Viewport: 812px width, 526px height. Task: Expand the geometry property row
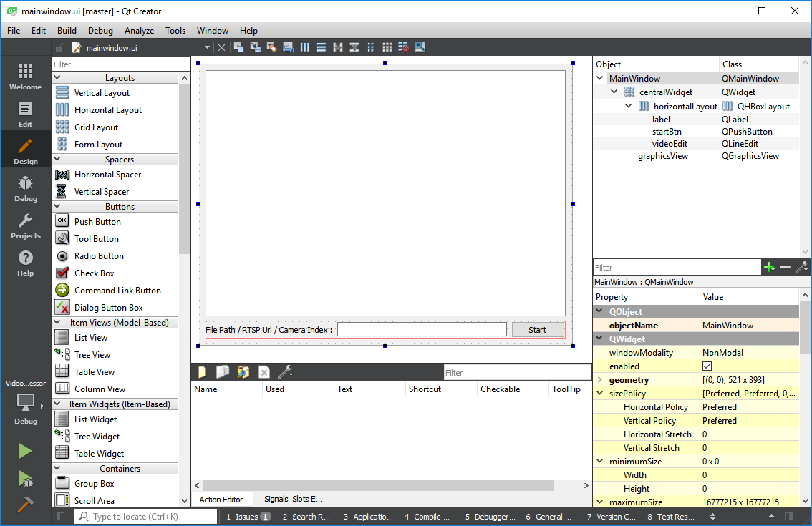(x=600, y=379)
